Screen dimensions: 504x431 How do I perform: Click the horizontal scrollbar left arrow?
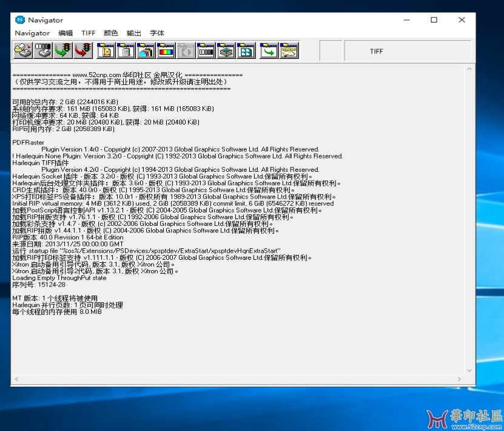(16, 379)
